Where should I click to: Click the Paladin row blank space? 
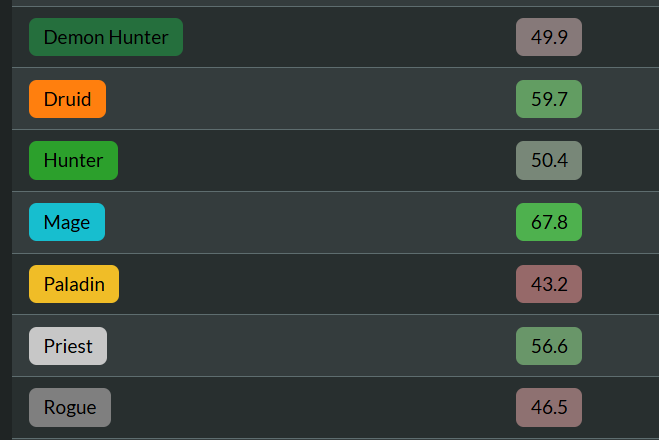[x=311, y=284]
